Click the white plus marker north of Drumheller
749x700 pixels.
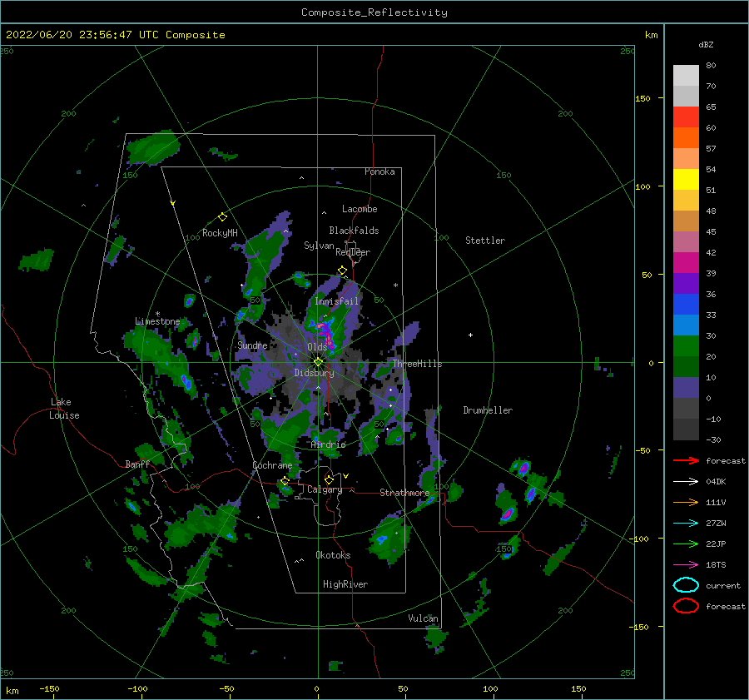(x=470, y=335)
